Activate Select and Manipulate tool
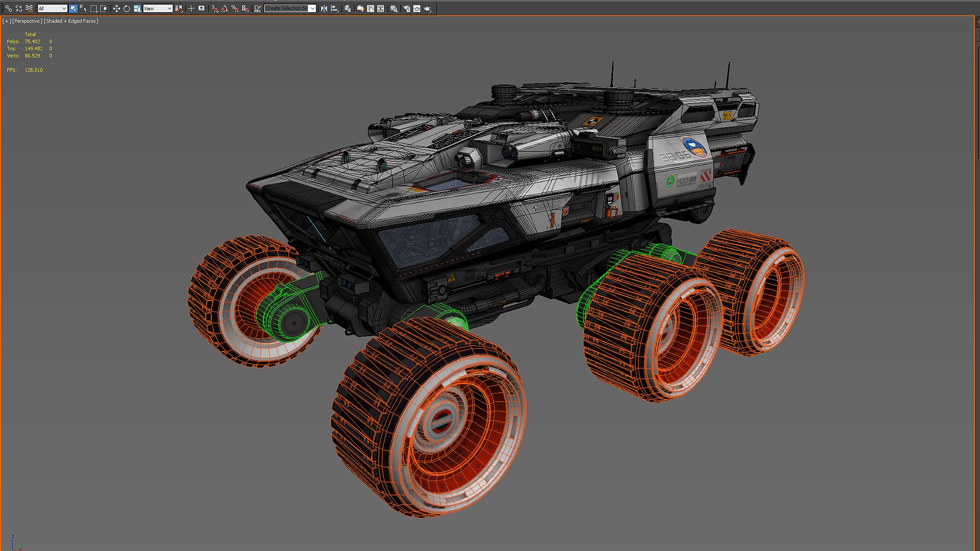This screenshot has height=551, width=980. (x=191, y=9)
